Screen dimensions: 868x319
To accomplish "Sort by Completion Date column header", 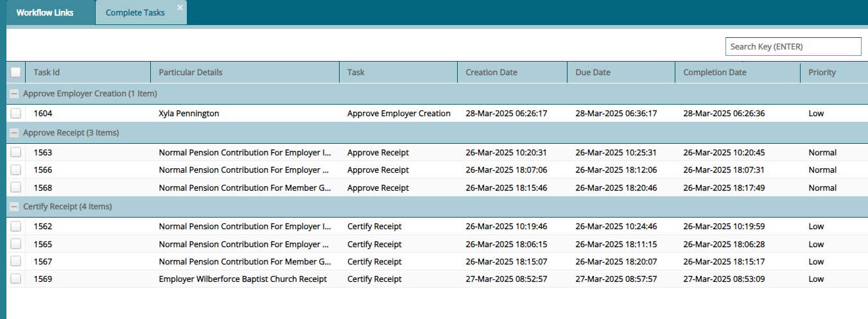I will [715, 73].
